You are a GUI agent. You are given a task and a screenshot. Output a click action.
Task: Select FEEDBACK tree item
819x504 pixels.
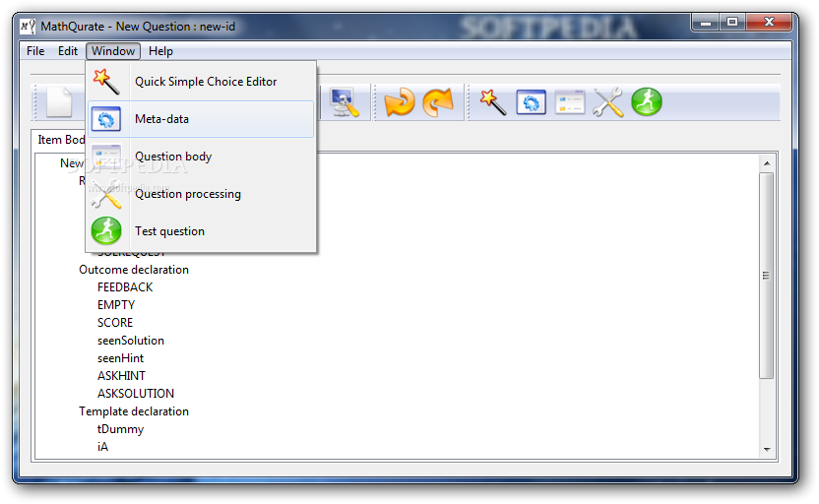[125, 287]
